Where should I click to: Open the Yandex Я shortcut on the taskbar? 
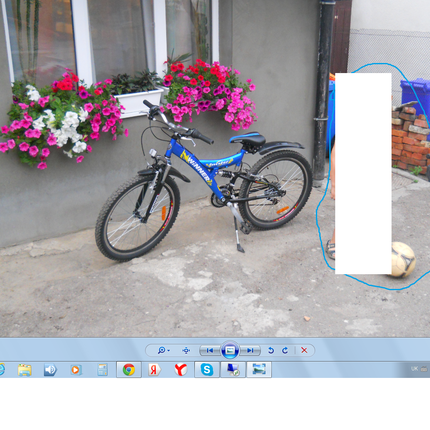coord(154,370)
